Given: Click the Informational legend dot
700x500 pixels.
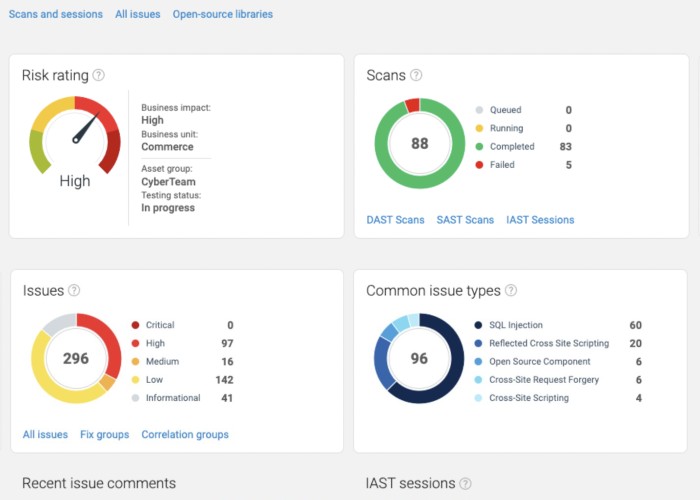Looking at the screenshot, I should [x=135, y=398].
